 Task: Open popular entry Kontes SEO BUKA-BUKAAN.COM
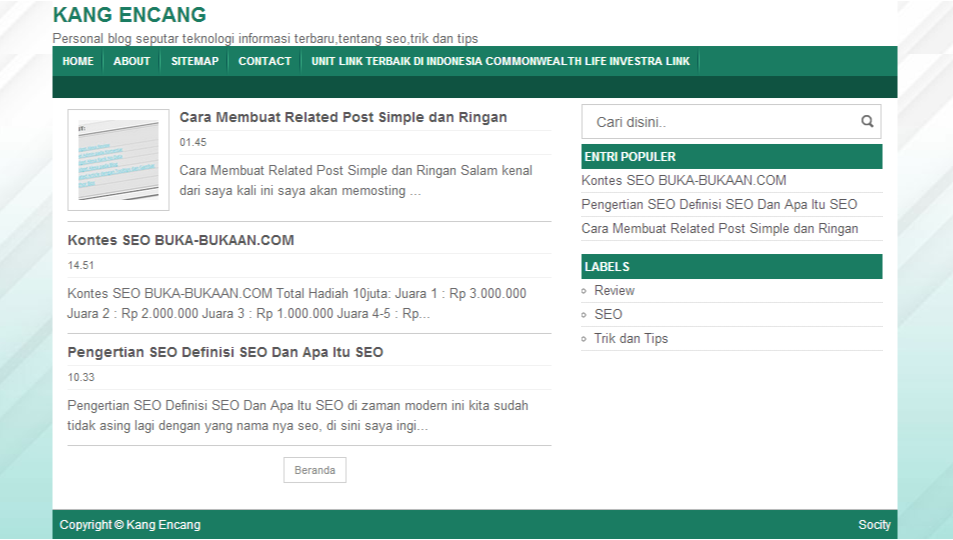click(684, 181)
